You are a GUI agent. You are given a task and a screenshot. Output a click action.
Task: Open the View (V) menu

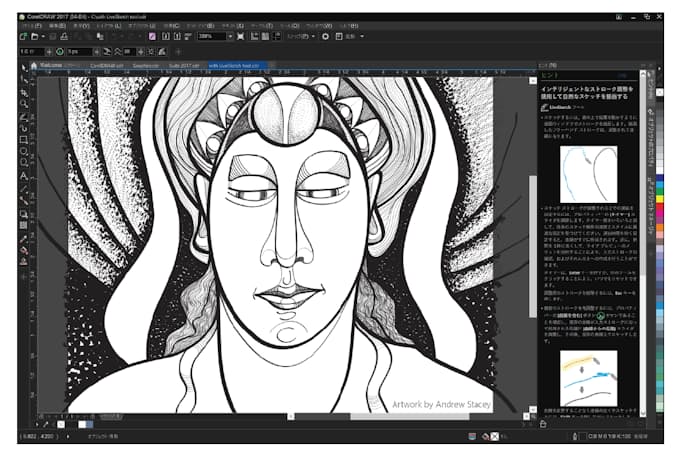82,26
